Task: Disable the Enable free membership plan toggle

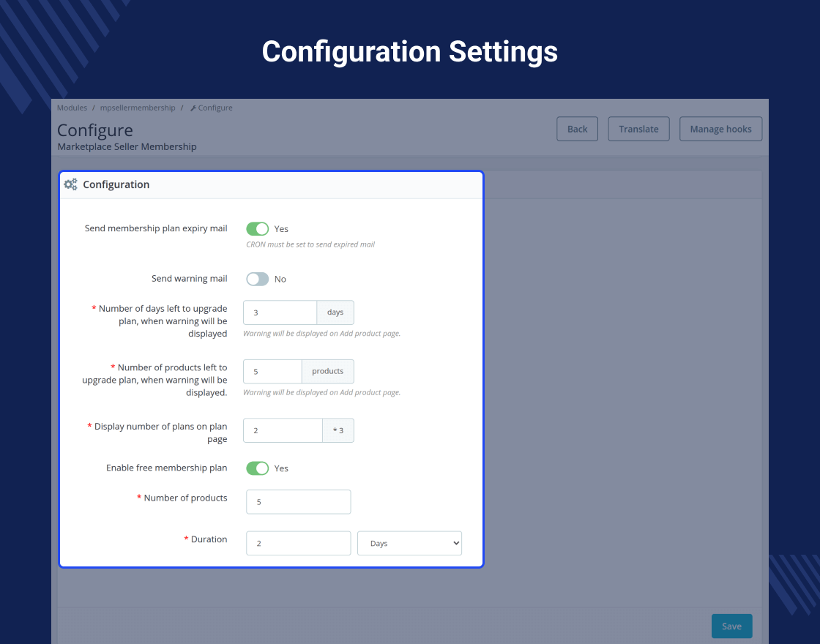Action: point(257,468)
